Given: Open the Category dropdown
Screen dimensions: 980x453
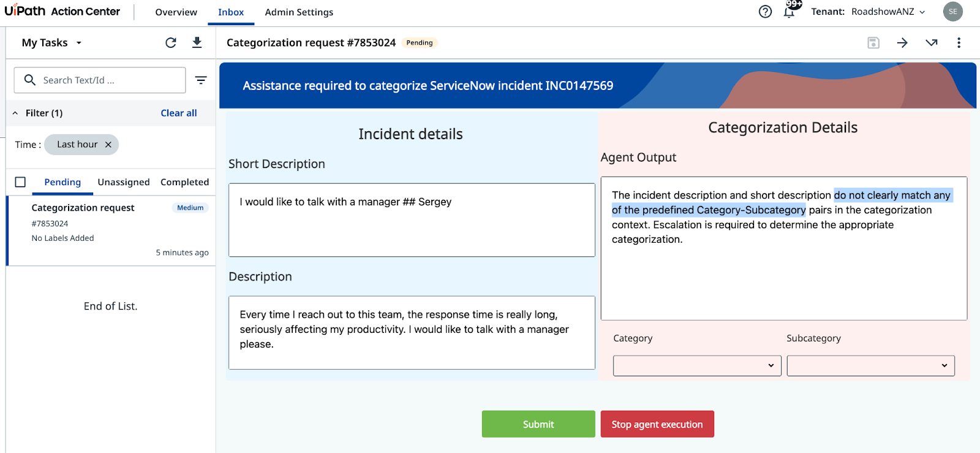Looking at the screenshot, I should click(697, 365).
